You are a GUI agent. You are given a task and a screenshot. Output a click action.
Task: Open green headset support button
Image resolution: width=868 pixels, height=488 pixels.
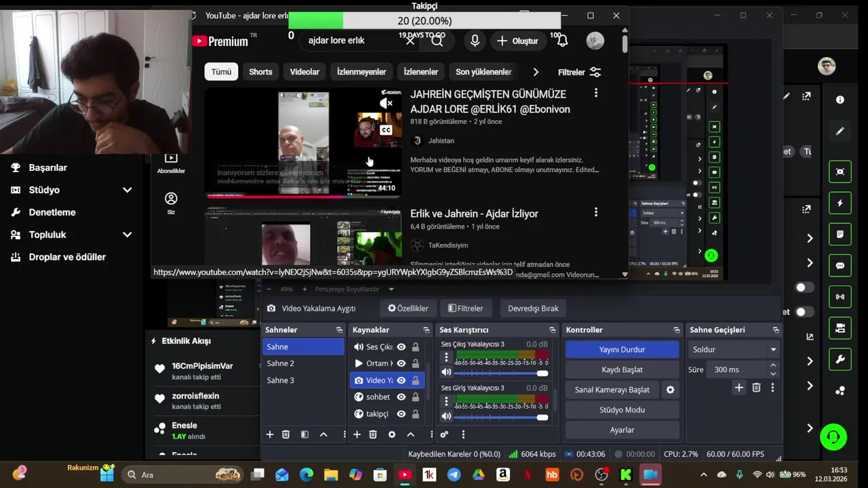tap(833, 436)
